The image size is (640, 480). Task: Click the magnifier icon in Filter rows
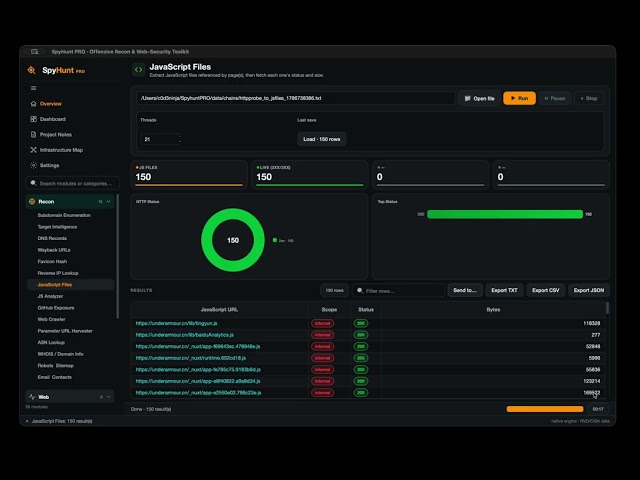[x=360, y=291]
